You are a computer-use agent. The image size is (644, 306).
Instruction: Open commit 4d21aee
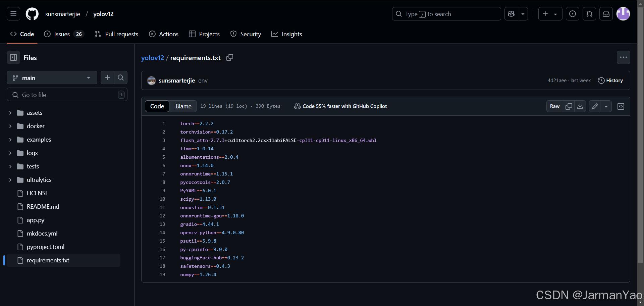click(x=557, y=81)
